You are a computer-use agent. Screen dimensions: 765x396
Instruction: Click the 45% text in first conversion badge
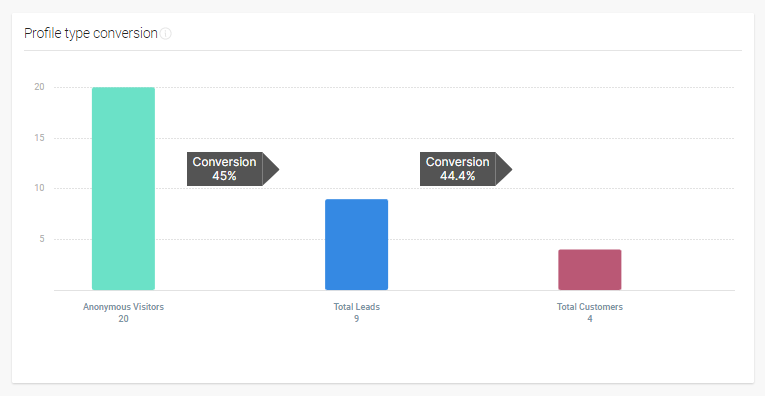coord(224,176)
